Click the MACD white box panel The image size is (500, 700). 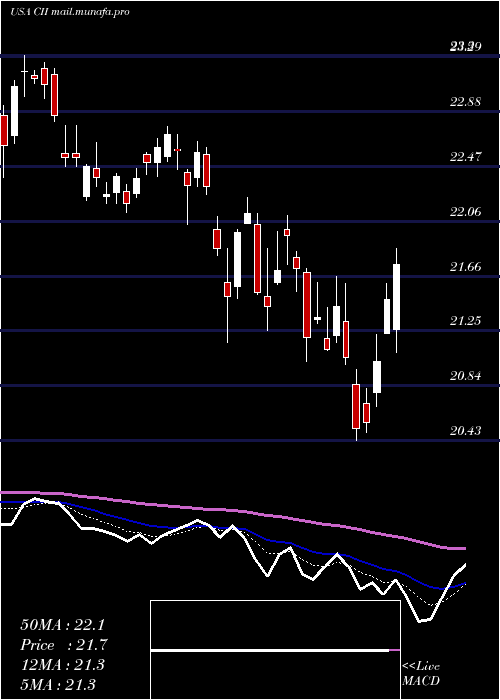[x=275, y=650]
